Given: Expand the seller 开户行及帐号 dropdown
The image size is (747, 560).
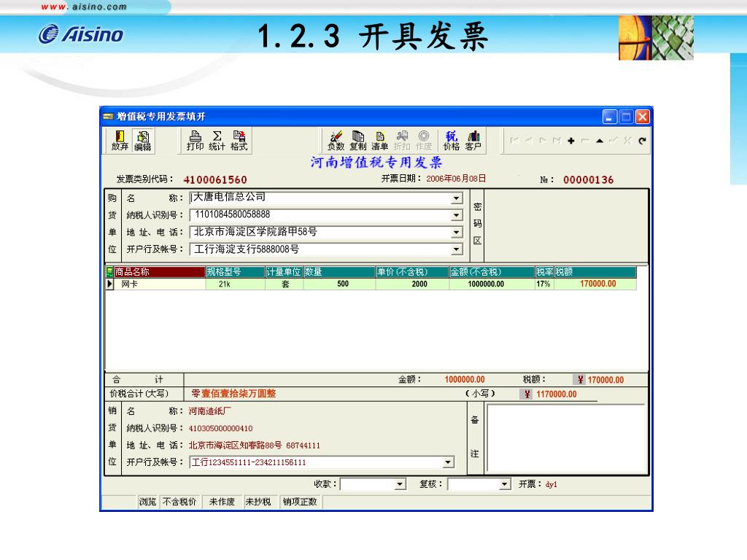Looking at the screenshot, I should click(448, 462).
